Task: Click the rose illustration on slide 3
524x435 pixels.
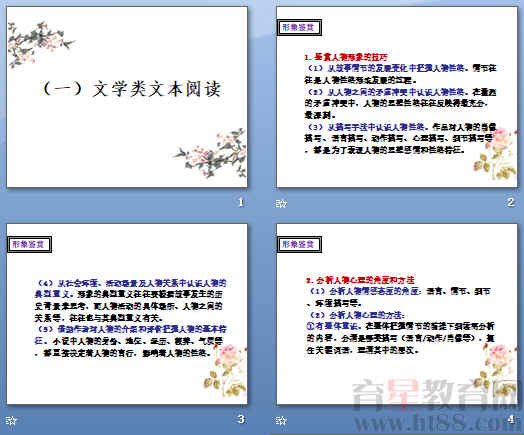Action: [x=226, y=370]
